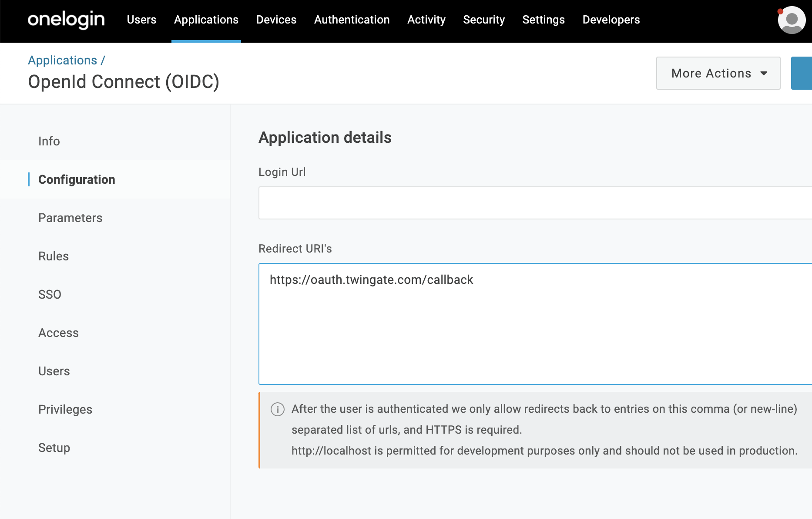Open the Activity menu
Viewport: 812px width, 519px height.
426,20
